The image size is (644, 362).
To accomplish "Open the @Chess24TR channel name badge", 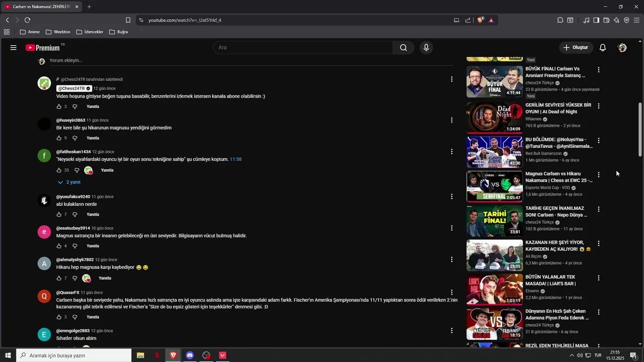I will pyautogui.click(x=74, y=88).
